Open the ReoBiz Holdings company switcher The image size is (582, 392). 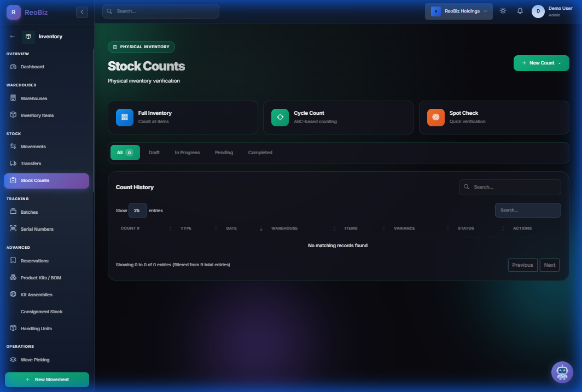coord(458,11)
